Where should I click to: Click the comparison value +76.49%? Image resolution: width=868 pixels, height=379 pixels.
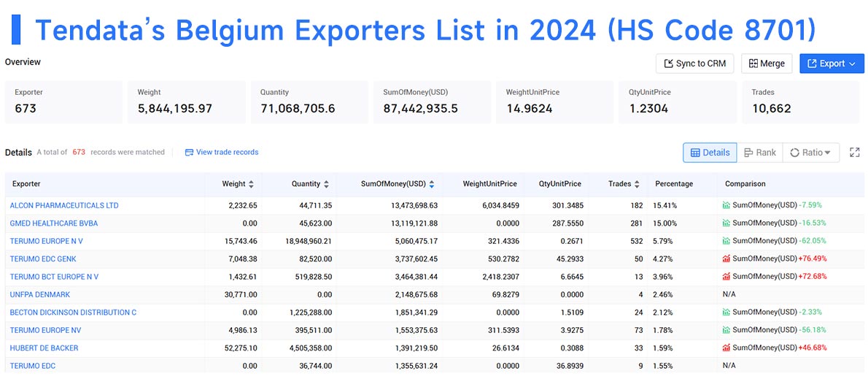(x=812, y=259)
